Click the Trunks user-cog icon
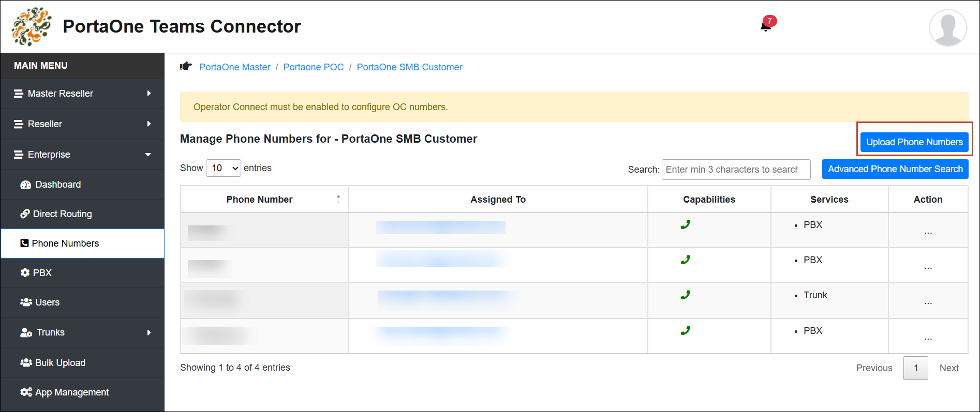The height and width of the screenshot is (412, 980). tap(26, 332)
